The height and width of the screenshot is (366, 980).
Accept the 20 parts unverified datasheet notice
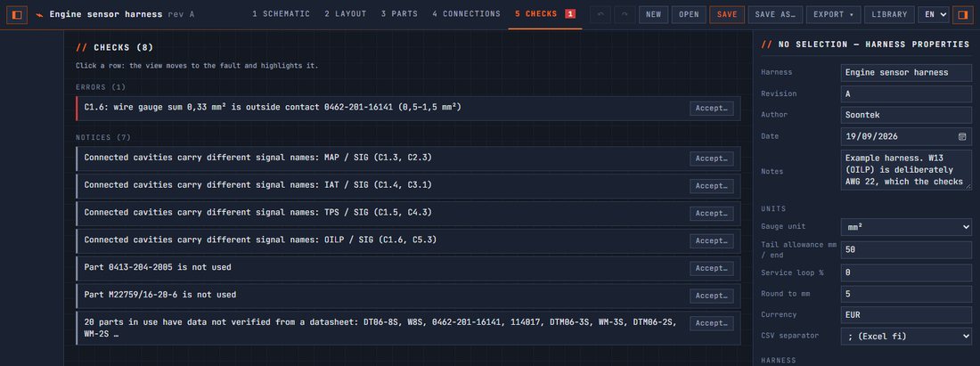click(x=711, y=323)
